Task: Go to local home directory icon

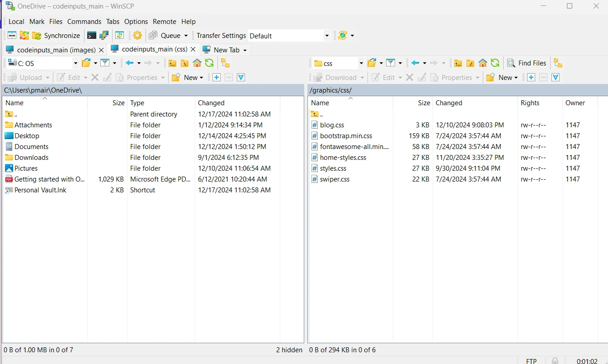Action: point(197,63)
